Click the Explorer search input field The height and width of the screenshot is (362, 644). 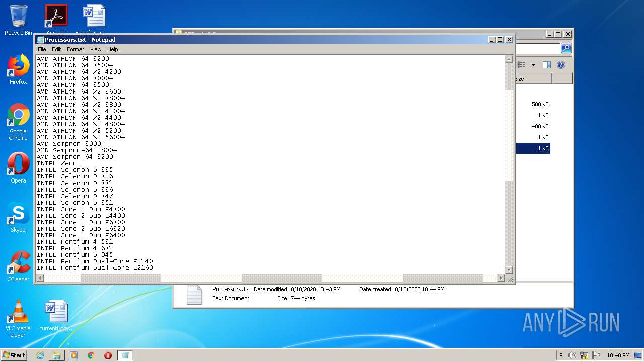click(537, 48)
